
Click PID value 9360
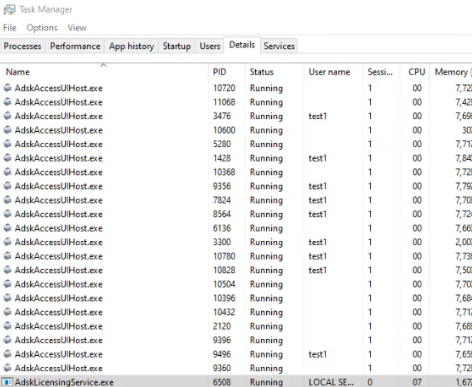[222, 368]
